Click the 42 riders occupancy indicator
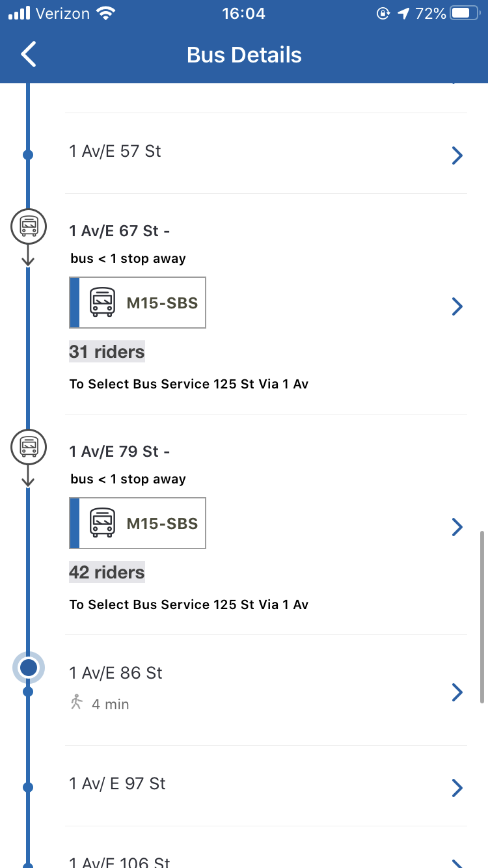The image size is (488, 868). [106, 572]
